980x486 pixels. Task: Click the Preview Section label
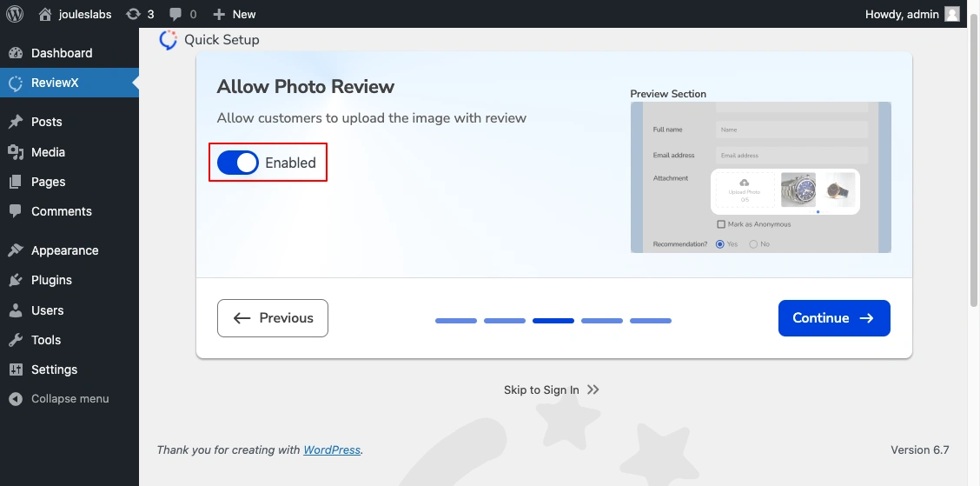tap(668, 94)
